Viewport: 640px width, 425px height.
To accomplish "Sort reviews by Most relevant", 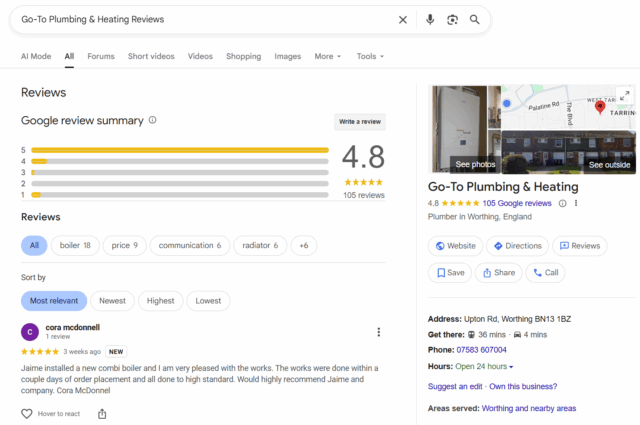I will [54, 301].
